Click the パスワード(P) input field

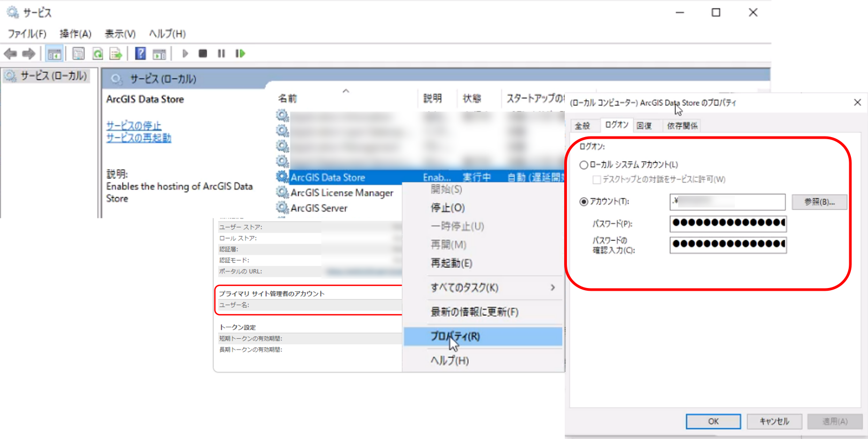728,223
